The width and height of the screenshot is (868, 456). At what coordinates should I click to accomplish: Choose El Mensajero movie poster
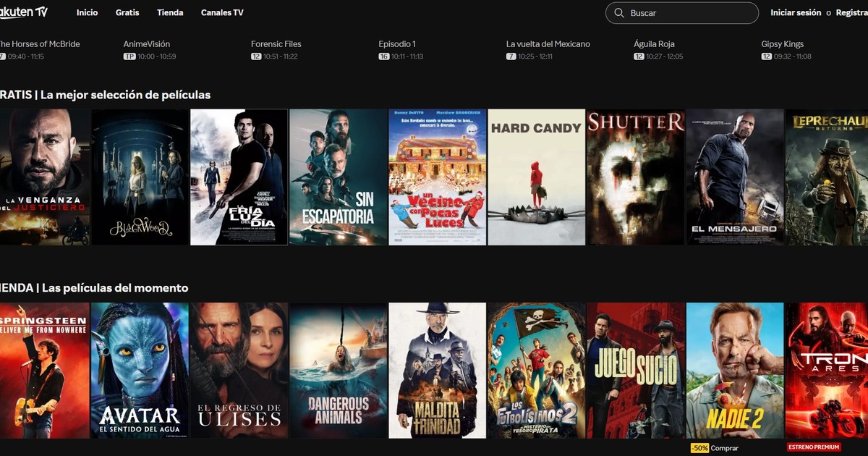(x=734, y=177)
